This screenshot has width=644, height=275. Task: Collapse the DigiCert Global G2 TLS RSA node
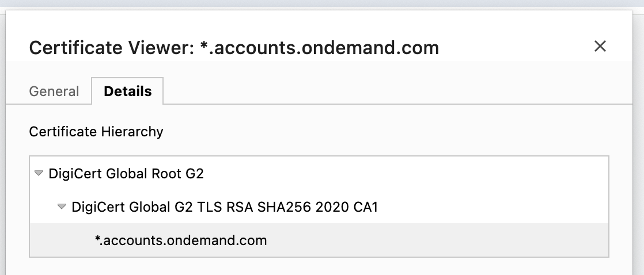[62, 207]
